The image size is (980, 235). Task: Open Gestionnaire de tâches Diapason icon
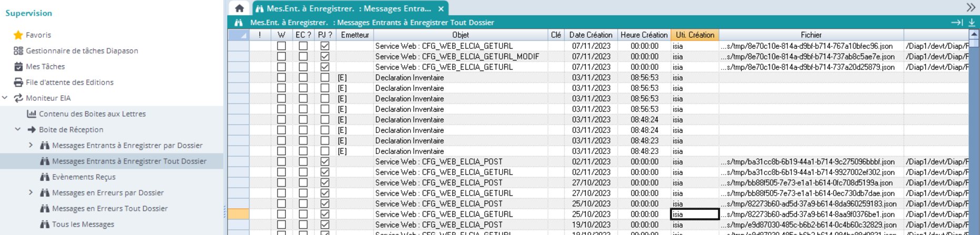pos(18,51)
